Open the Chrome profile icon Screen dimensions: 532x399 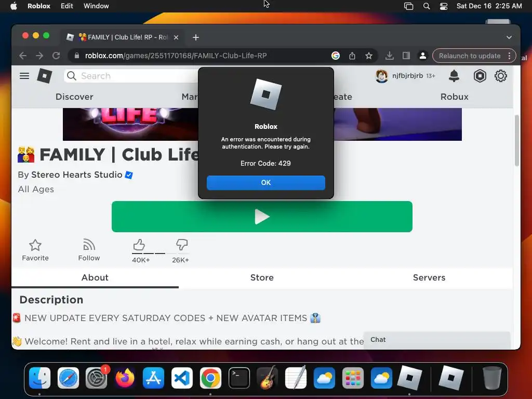[423, 56]
